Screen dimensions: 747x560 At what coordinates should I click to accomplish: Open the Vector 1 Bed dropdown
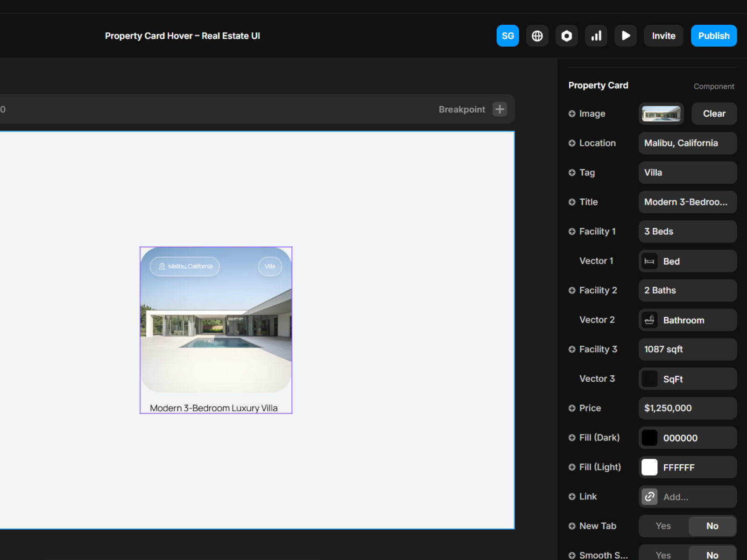(687, 261)
